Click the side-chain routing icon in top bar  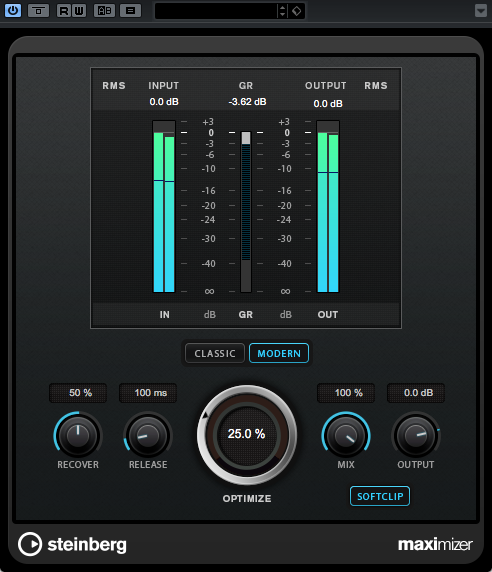[x=38, y=11]
